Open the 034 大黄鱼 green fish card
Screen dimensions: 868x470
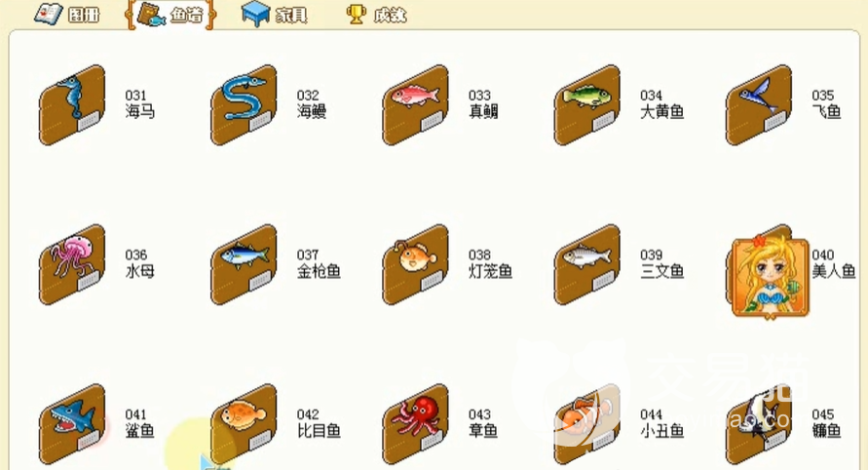click(x=586, y=105)
